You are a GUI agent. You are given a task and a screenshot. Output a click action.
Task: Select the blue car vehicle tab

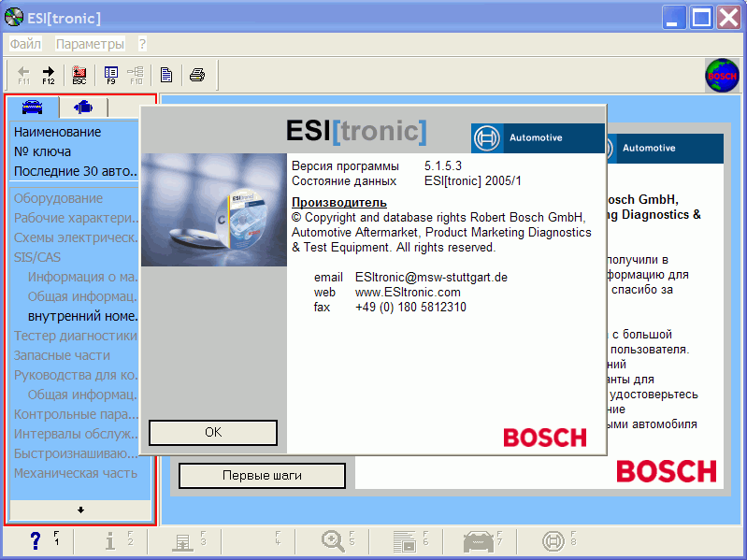click(x=33, y=107)
